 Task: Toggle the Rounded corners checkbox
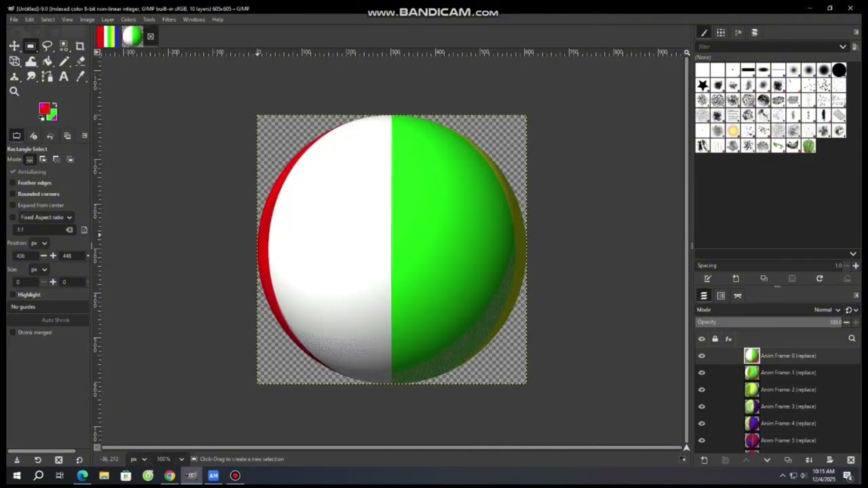pos(13,194)
